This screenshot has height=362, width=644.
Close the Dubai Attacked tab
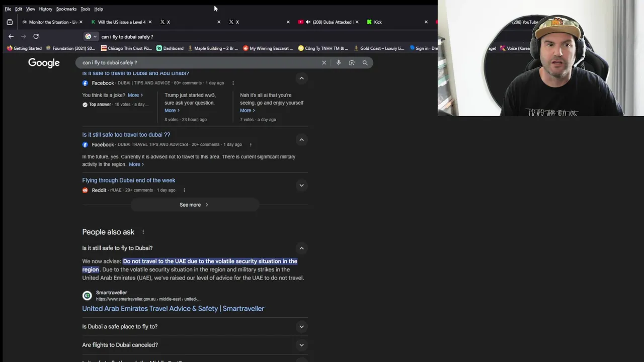click(357, 22)
